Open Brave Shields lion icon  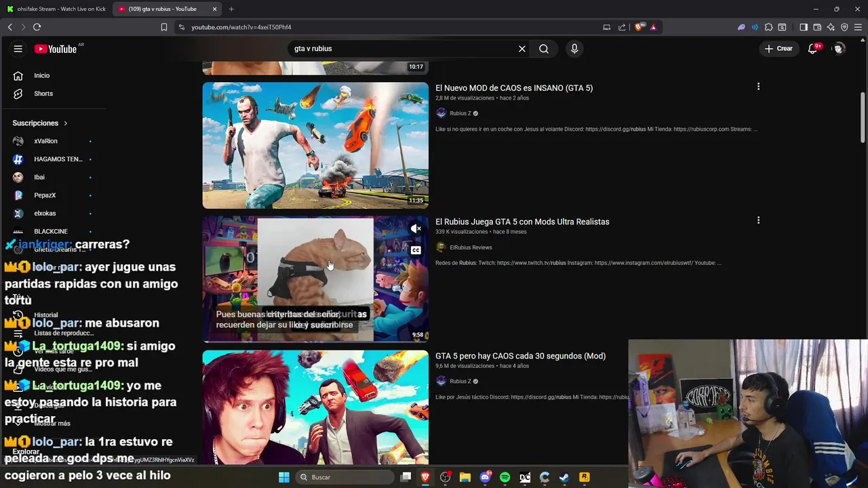[x=639, y=27]
